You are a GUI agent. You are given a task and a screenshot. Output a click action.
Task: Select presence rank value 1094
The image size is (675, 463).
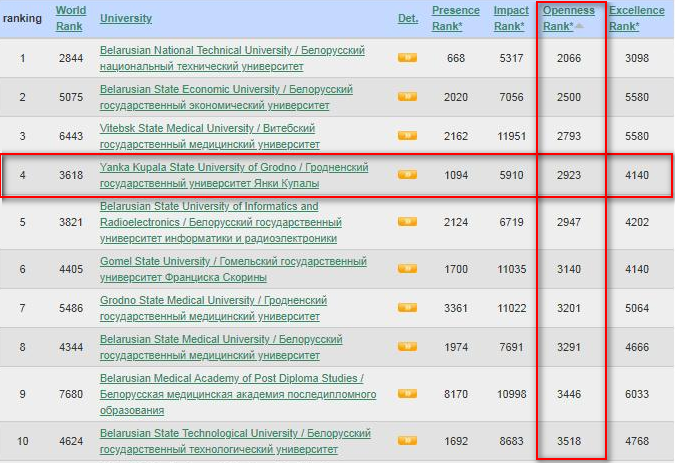(456, 175)
